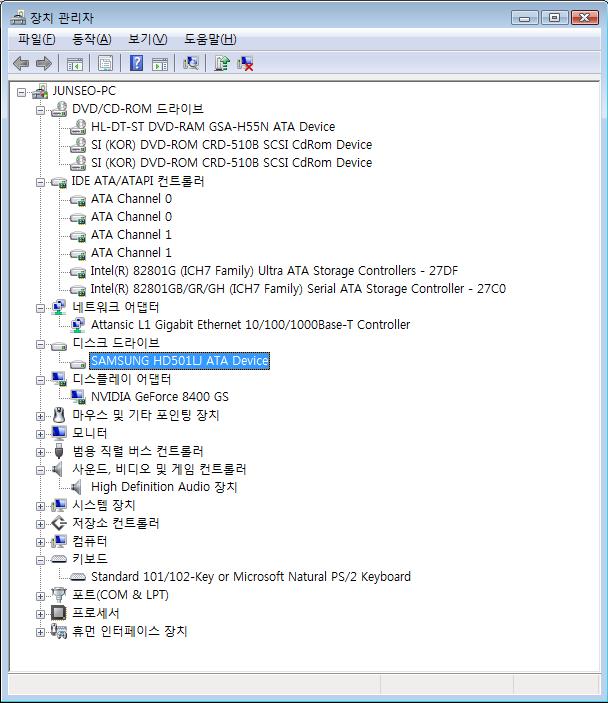
Task: Open the 동작(A) menu
Action: pyautogui.click(x=91, y=39)
